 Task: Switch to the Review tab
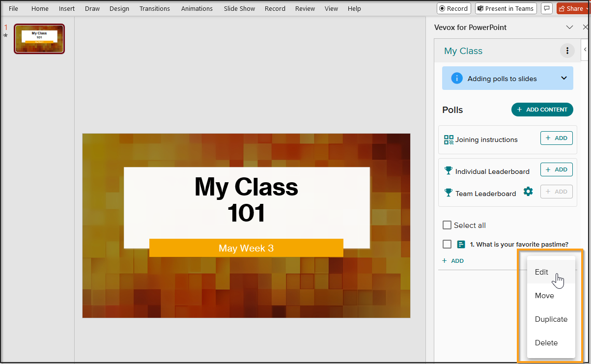click(305, 8)
